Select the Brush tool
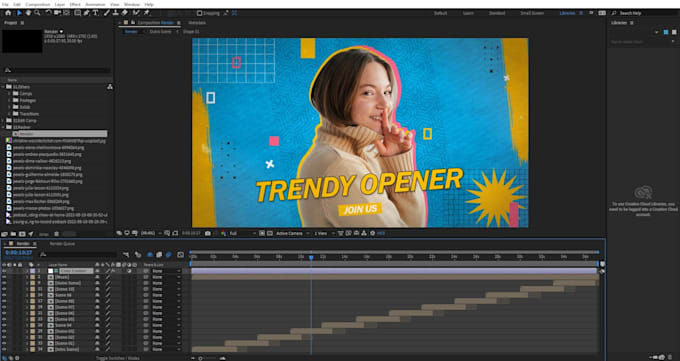The height and width of the screenshot is (361, 680). [x=107, y=13]
